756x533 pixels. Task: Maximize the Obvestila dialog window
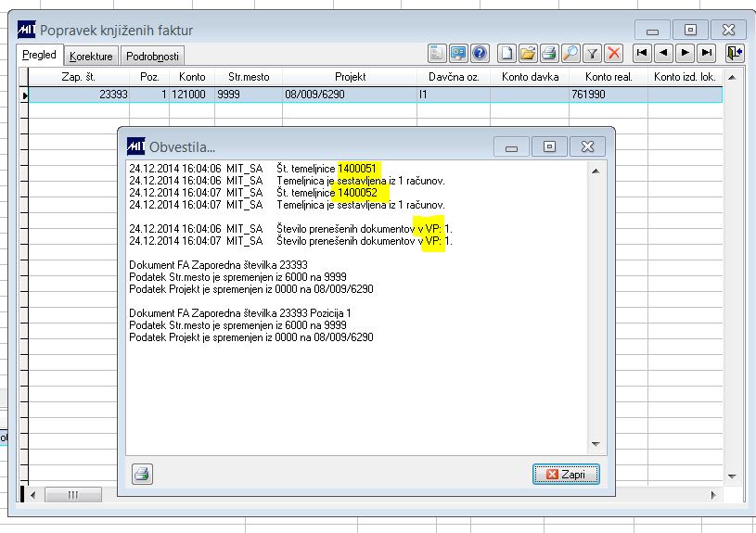(549, 146)
